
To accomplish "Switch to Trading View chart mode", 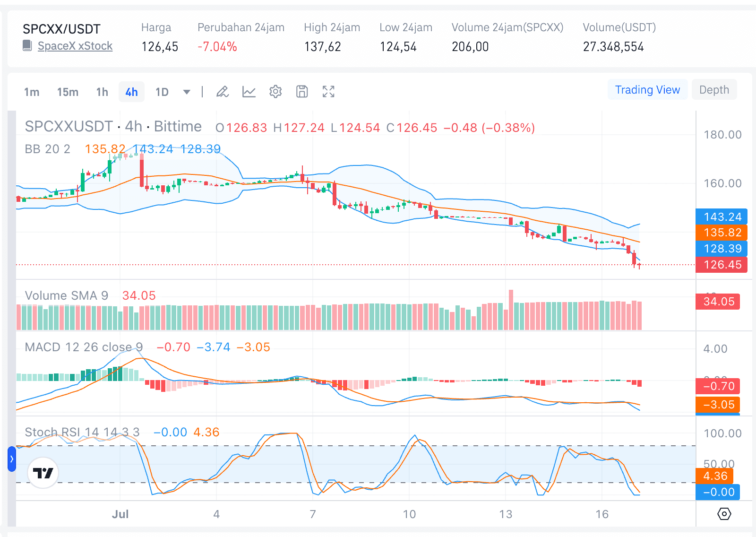I will coord(647,90).
